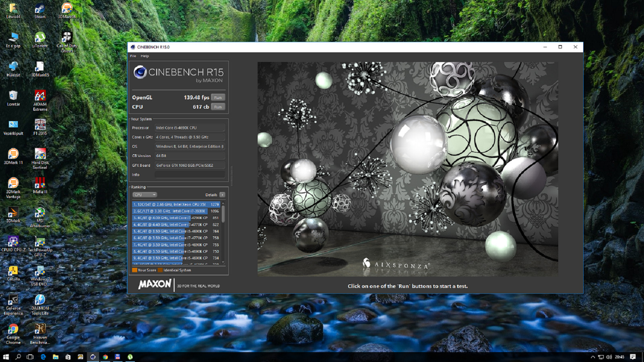Select ranking row 6 i7-4770K score 758
This screenshot has height=362, width=644.
pyautogui.click(x=176, y=238)
